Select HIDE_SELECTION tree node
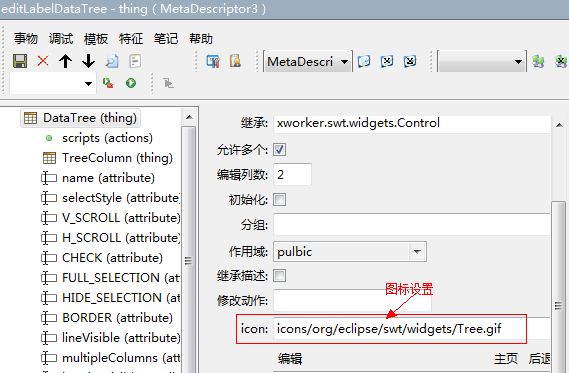This screenshot has height=373, width=569. 121,298
